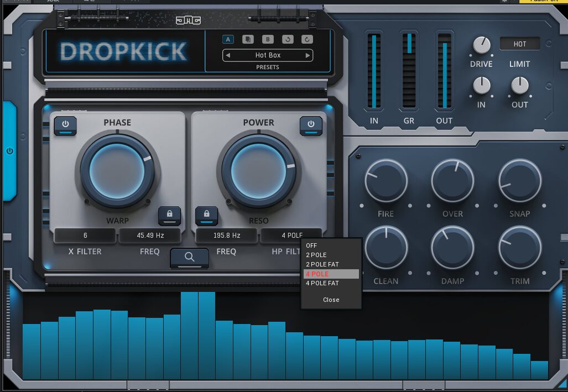Toggle the POWER section power button
The height and width of the screenshot is (392, 568).
(x=311, y=126)
